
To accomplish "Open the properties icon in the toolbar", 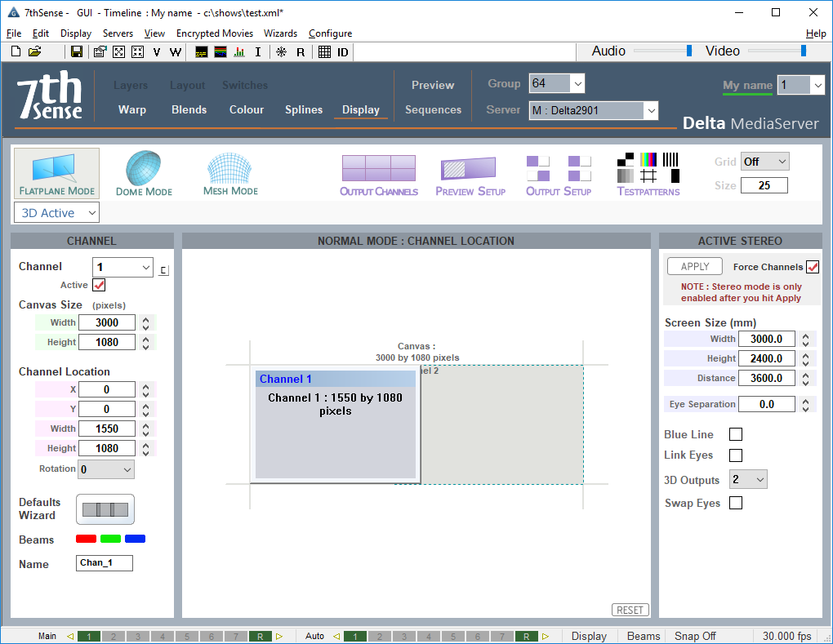I will 100,51.
